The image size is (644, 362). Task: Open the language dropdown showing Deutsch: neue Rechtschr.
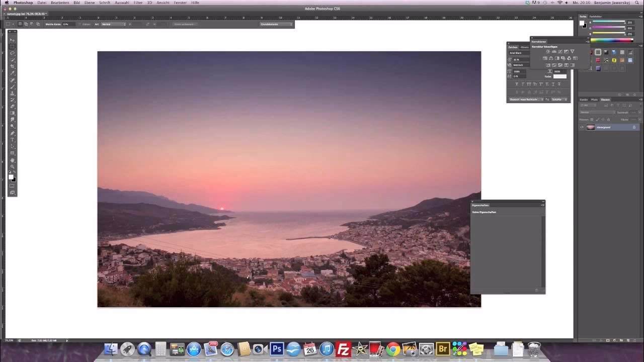coord(525,100)
